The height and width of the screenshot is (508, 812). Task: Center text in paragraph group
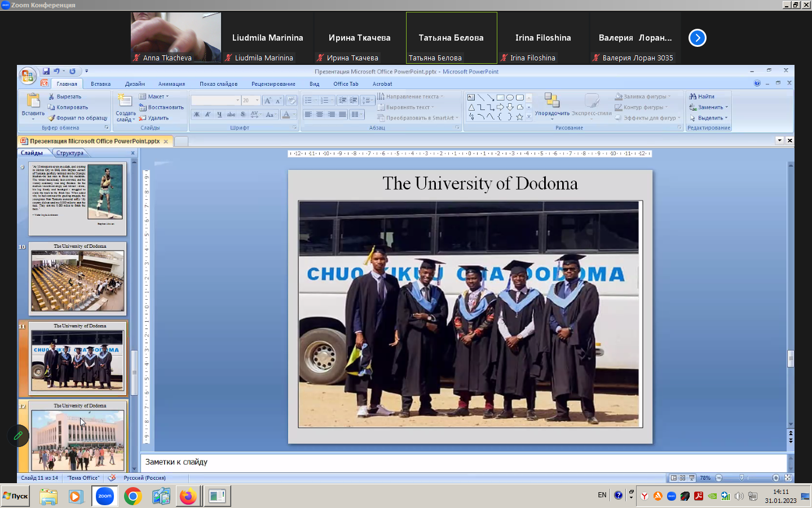[x=320, y=114]
